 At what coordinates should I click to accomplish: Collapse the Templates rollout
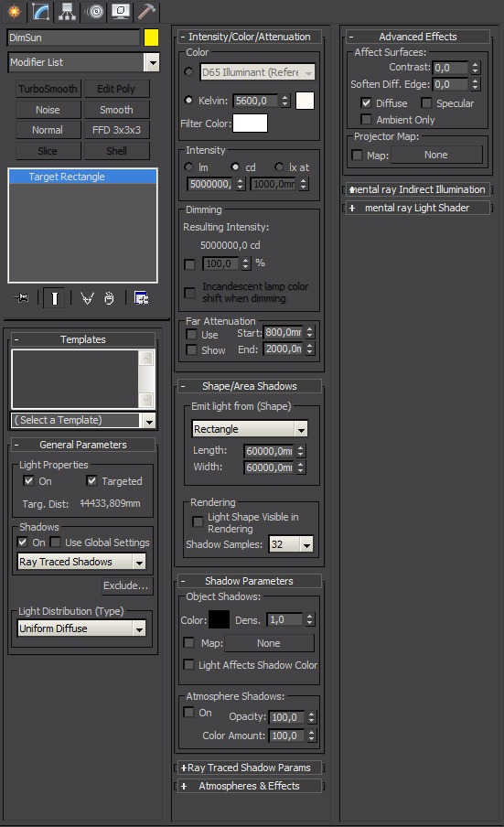[82, 339]
